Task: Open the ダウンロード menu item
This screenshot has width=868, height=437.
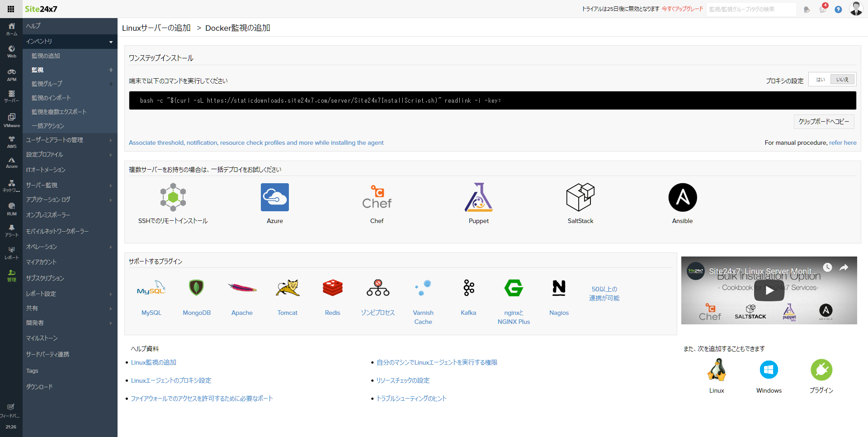Action: tap(39, 386)
